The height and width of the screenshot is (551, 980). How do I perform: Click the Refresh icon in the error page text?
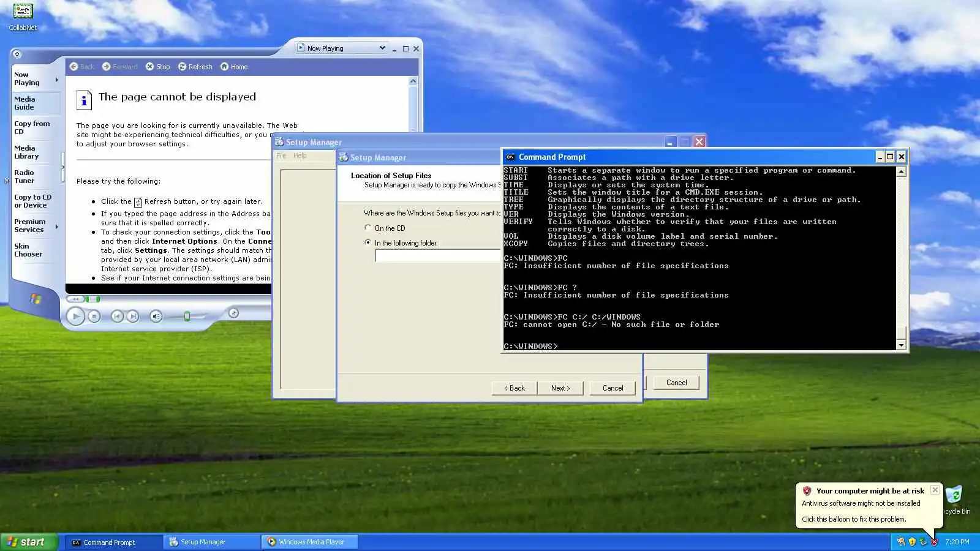[138, 202]
